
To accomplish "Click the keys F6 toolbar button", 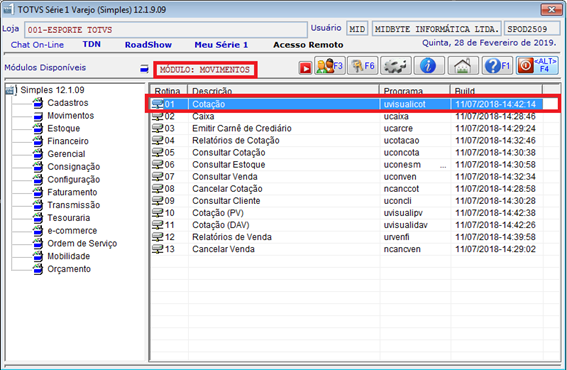I will [363, 66].
